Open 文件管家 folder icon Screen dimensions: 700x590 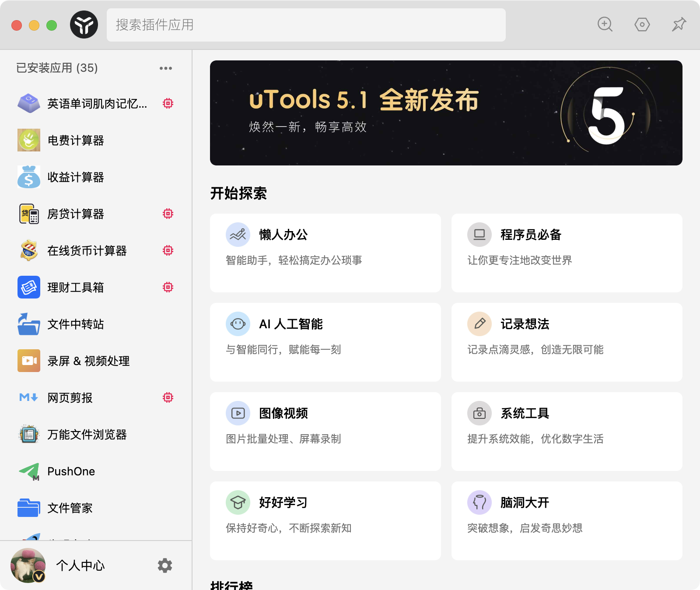[x=29, y=508]
